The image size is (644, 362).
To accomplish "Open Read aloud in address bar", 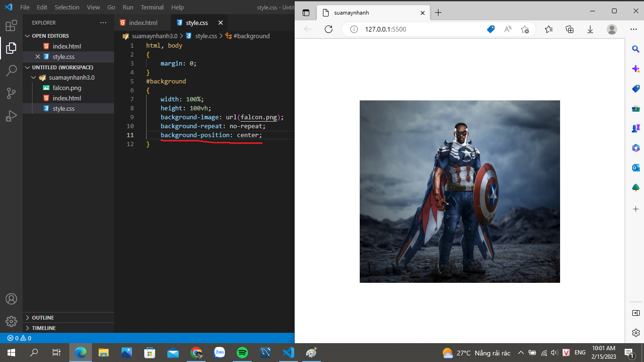I will [x=508, y=29].
